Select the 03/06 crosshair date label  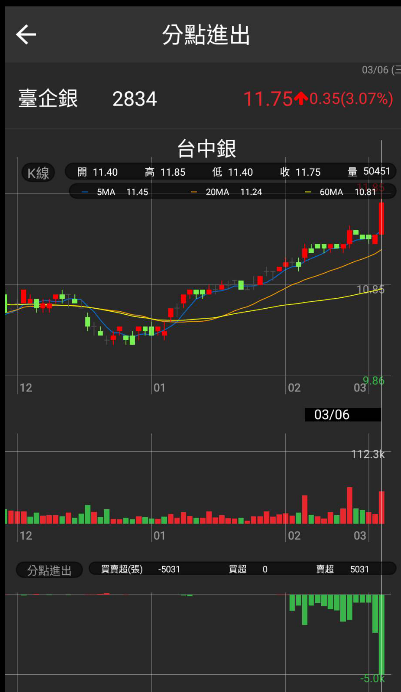tap(343, 414)
